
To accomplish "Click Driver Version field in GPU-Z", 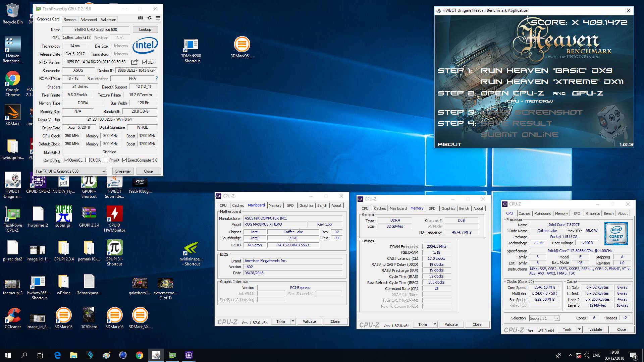I will [110, 119].
